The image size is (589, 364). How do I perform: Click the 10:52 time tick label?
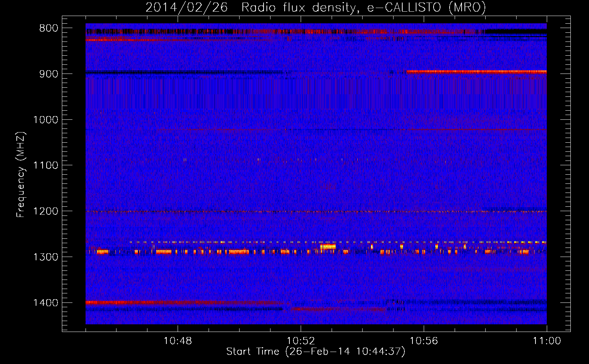(x=301, y=341)
